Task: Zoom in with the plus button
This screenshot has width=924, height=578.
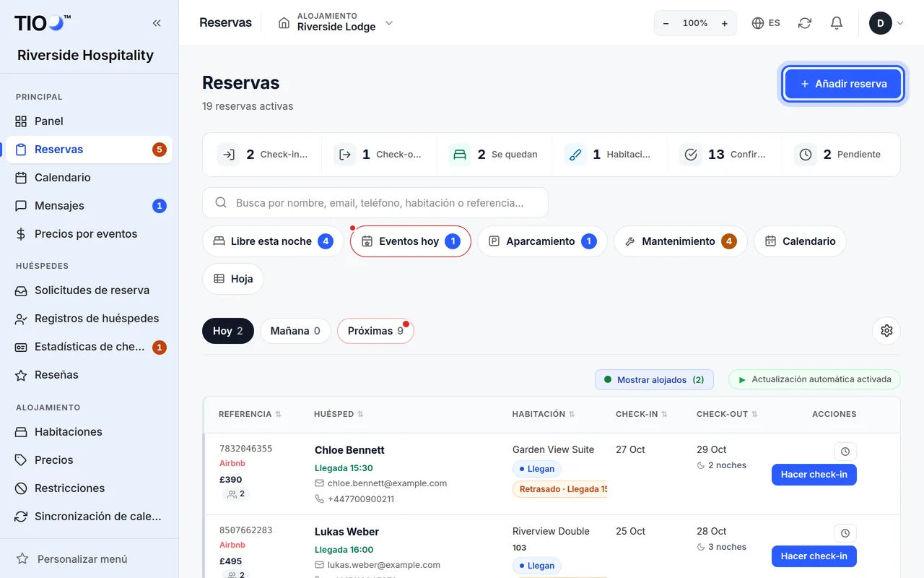Action: tap(725, 23)
